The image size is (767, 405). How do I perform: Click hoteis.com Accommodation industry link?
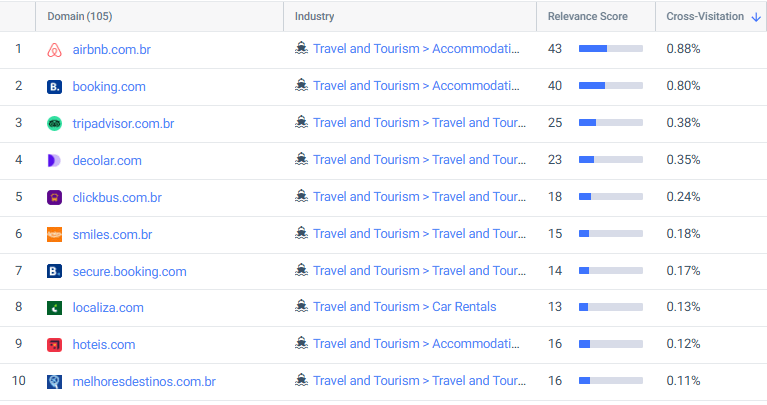(418, 344)
